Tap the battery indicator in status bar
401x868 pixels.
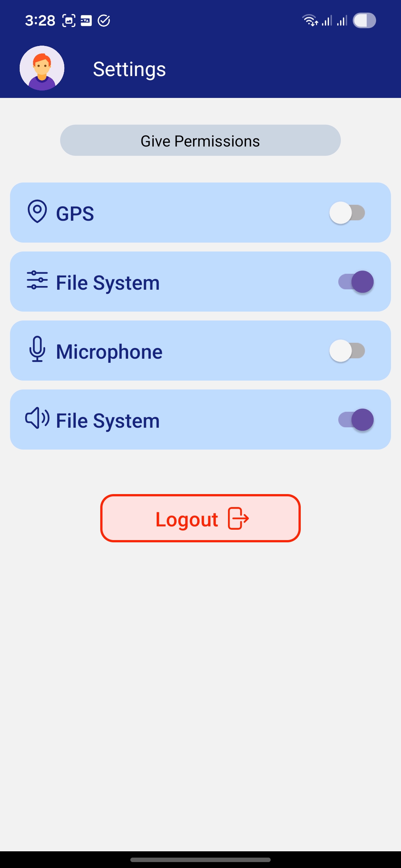364,20
